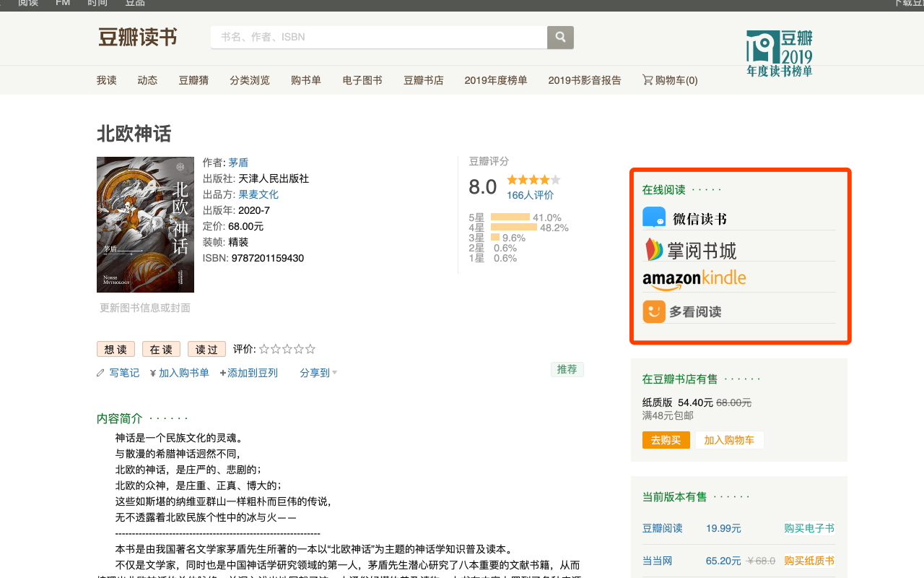Open 购书单 in the navigation bar
This screenshot has width=924, height=578.
pos(306,80)
